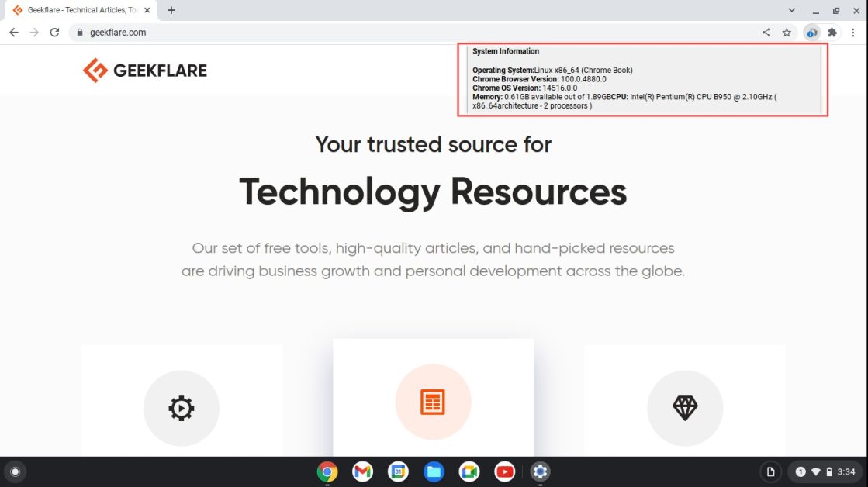This screenshot has height=487, width=868.
Task: Launch Chrome from the shelf
Action: (327, 471)
